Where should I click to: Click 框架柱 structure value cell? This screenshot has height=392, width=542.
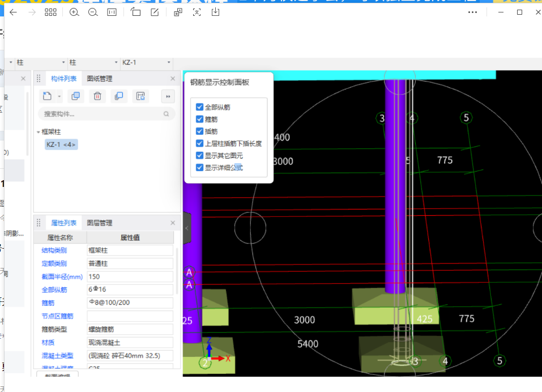[x=130, y=250]
